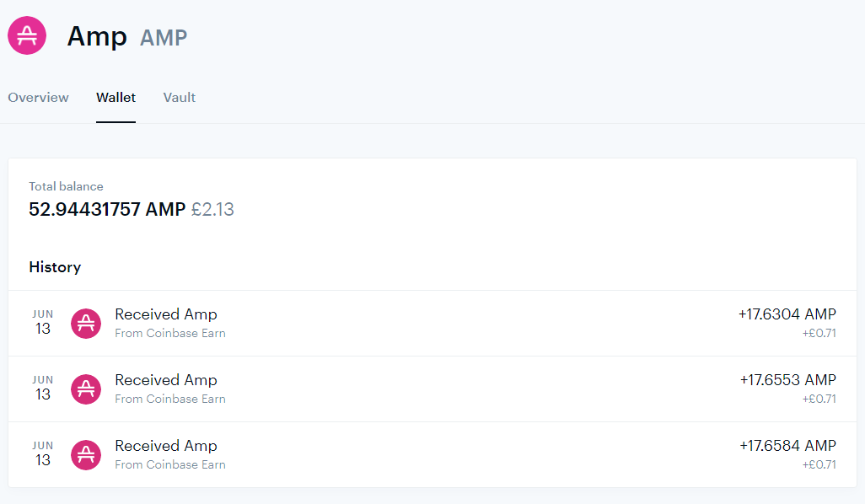
Task: Click the large 'Amp' asset title
Action: [x=97, y=37]
